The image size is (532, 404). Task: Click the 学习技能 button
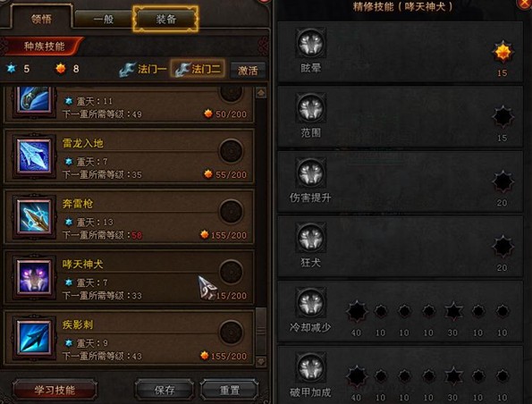(x=55, y=390)
